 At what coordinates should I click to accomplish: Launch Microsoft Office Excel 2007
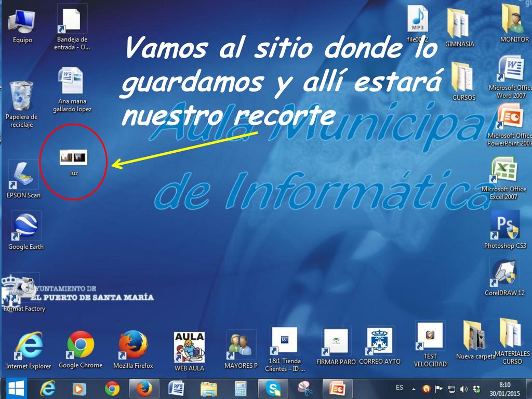[504, 179]
